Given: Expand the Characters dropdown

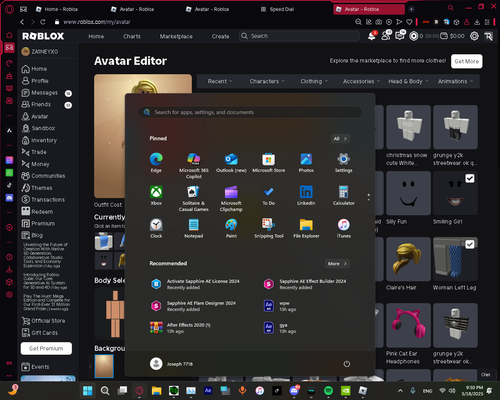Looking at the screenshot, I should 267,81.
